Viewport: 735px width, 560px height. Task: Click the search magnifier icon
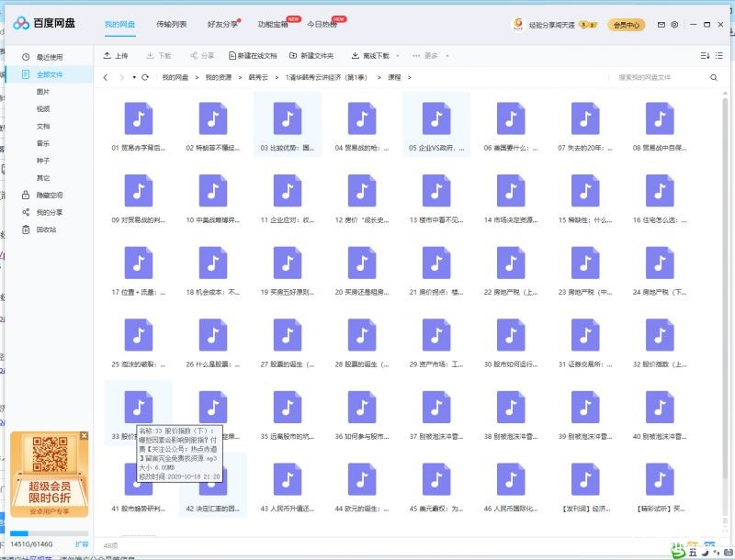pos(714,77)
